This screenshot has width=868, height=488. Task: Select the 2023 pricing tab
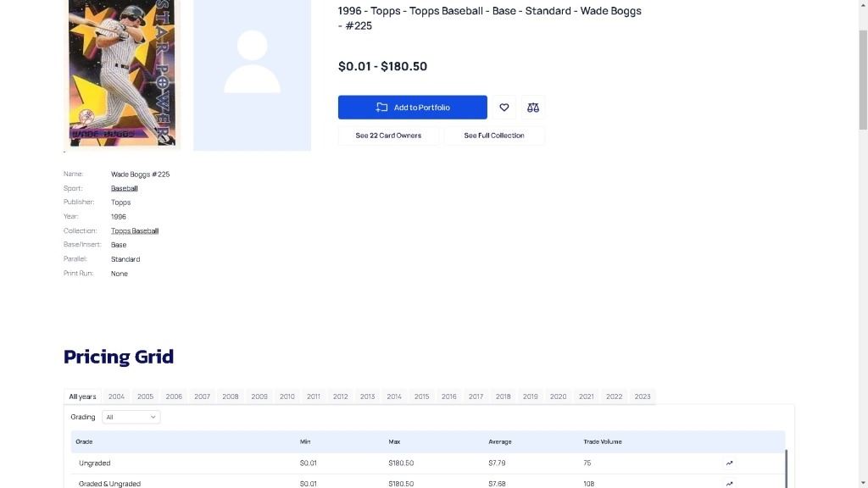pyautogui.click(x=643, y=396)
